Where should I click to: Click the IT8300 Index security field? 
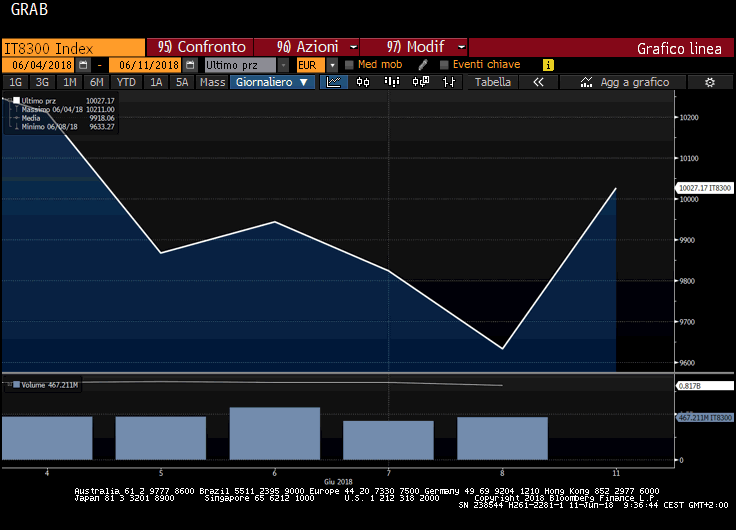(73, 47)
